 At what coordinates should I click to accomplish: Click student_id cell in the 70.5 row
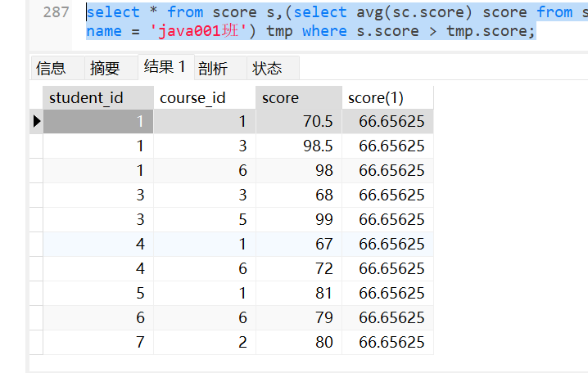98,121
